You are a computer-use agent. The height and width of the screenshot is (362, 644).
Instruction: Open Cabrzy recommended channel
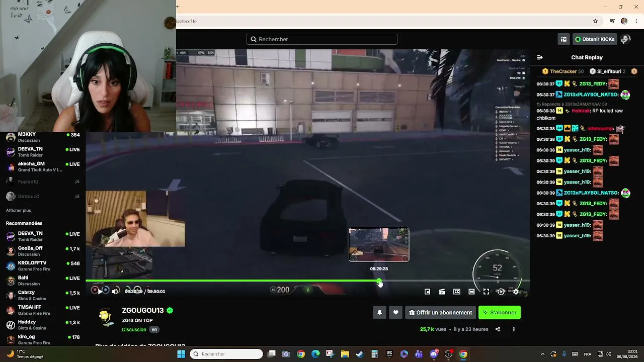pos(43,295)
